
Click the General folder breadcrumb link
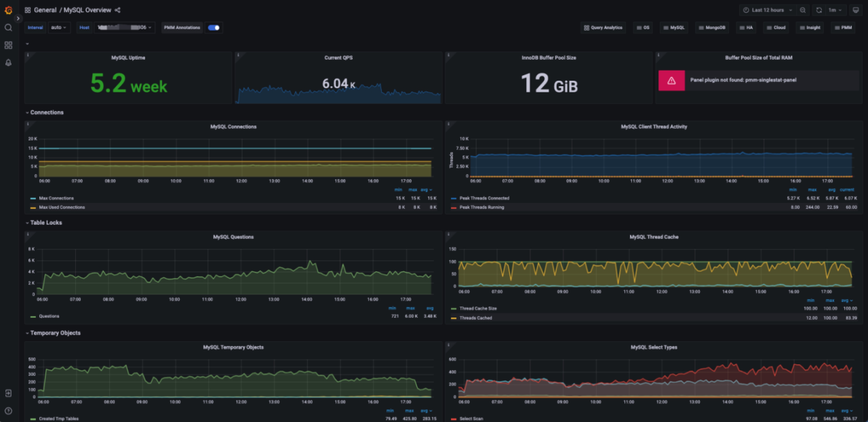pos(45,10)
